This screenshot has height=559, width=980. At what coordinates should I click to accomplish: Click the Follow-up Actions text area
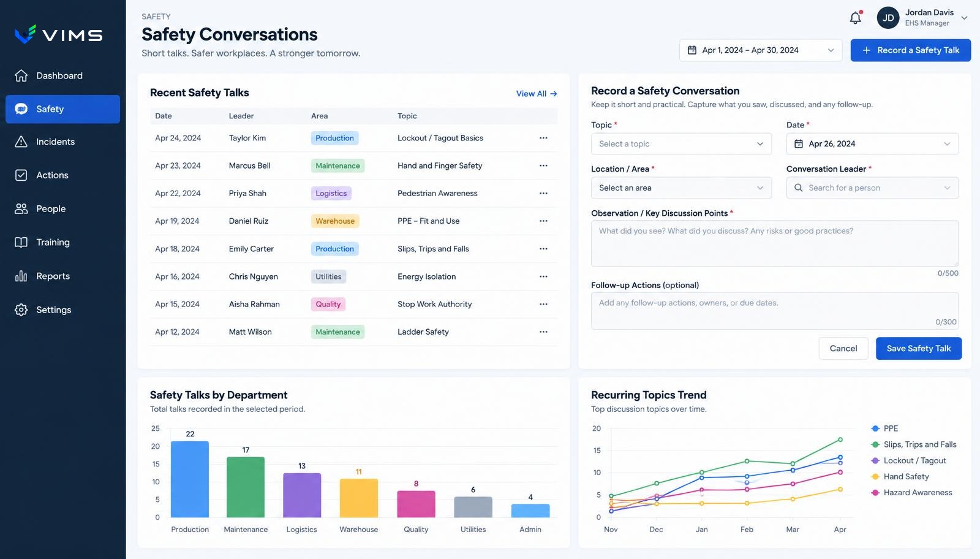775,311
